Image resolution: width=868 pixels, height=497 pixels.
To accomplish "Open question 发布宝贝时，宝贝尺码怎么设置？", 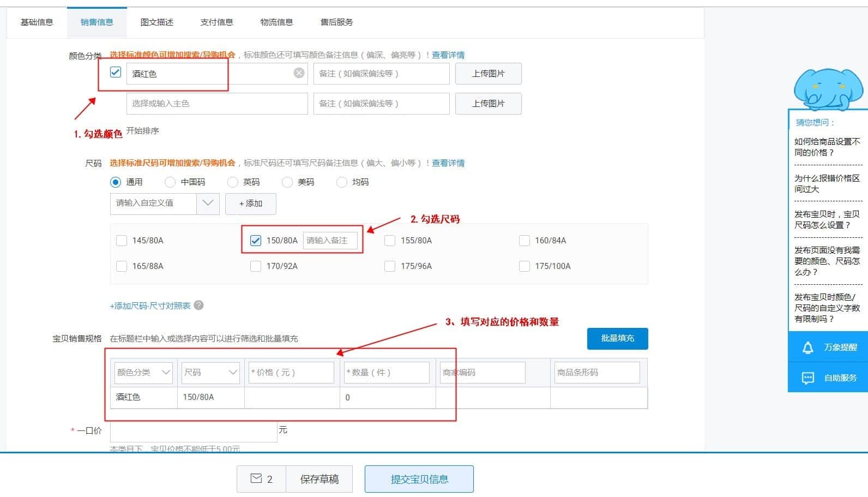I will 827,219.
